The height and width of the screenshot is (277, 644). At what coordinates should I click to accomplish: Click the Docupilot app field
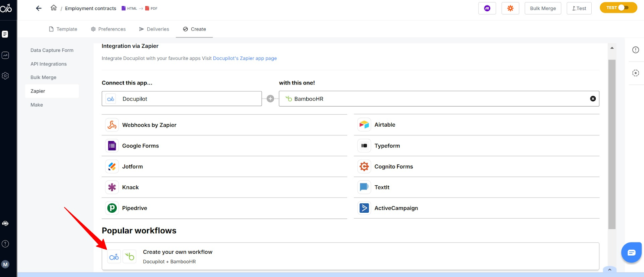click(182, 98)
